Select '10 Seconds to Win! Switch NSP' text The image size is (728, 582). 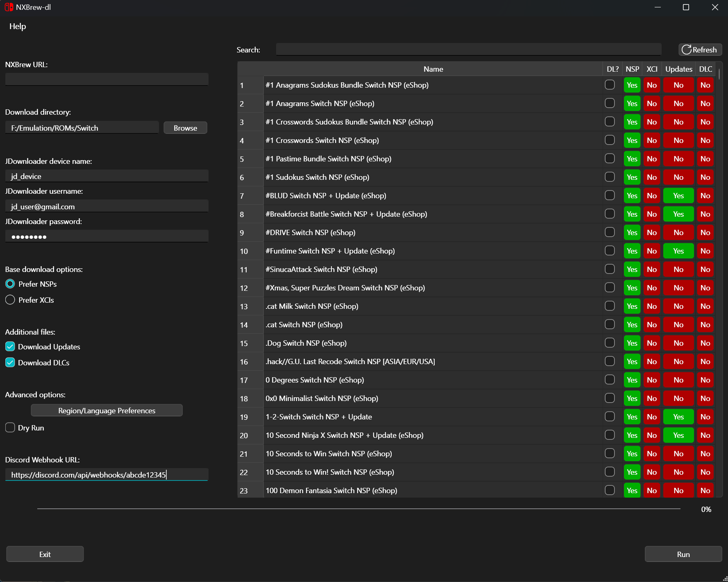coord(330,472)
